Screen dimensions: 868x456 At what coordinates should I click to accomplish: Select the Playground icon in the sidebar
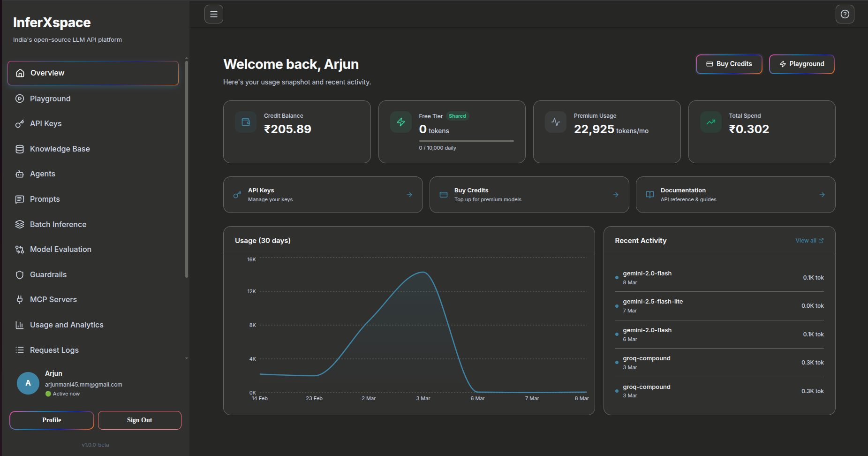19,99
